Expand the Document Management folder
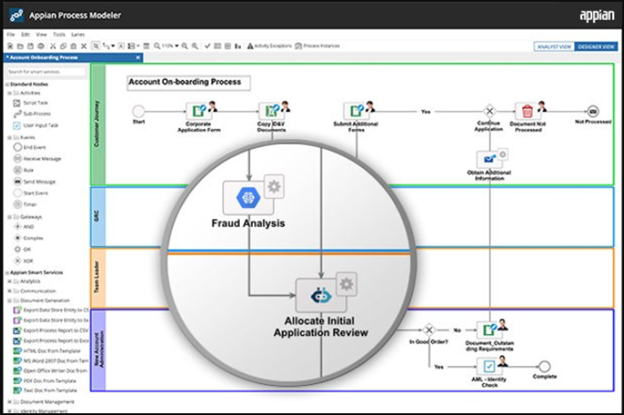Image resolution: width=624 pixels, height=415 pixels. click(10, 402)
